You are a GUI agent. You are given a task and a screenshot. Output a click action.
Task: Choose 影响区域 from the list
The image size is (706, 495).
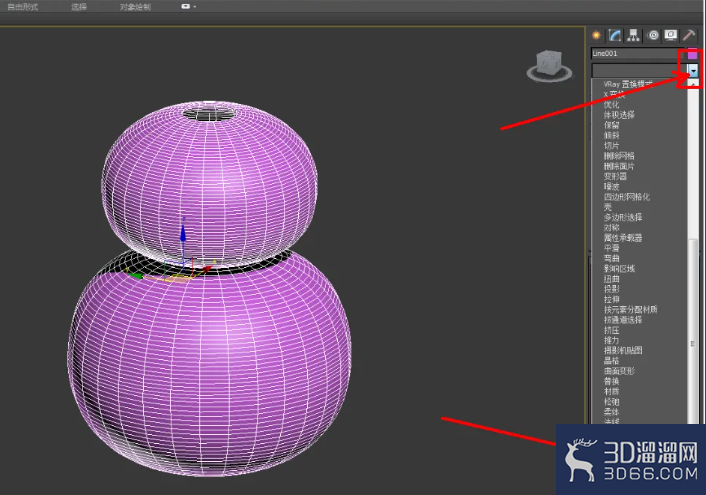click(619, 268)
